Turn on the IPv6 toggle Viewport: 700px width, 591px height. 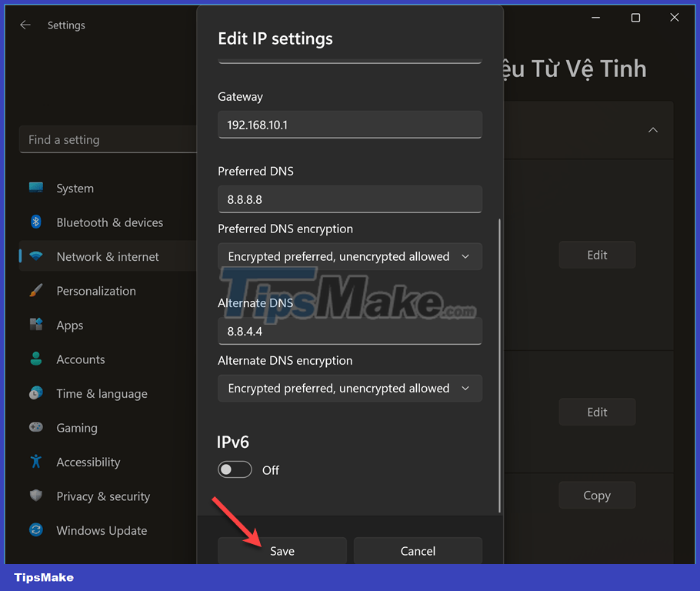[x=235, y=469]
